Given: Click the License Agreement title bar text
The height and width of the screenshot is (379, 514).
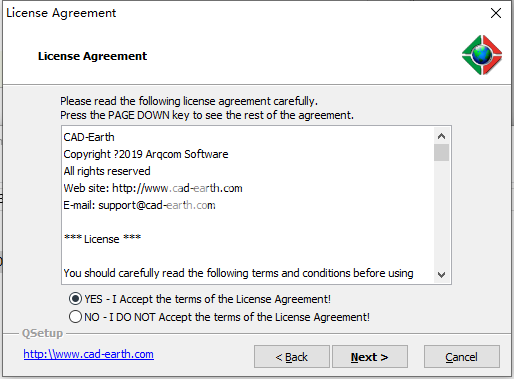Looking at the screenshot, I should point(61,13).
